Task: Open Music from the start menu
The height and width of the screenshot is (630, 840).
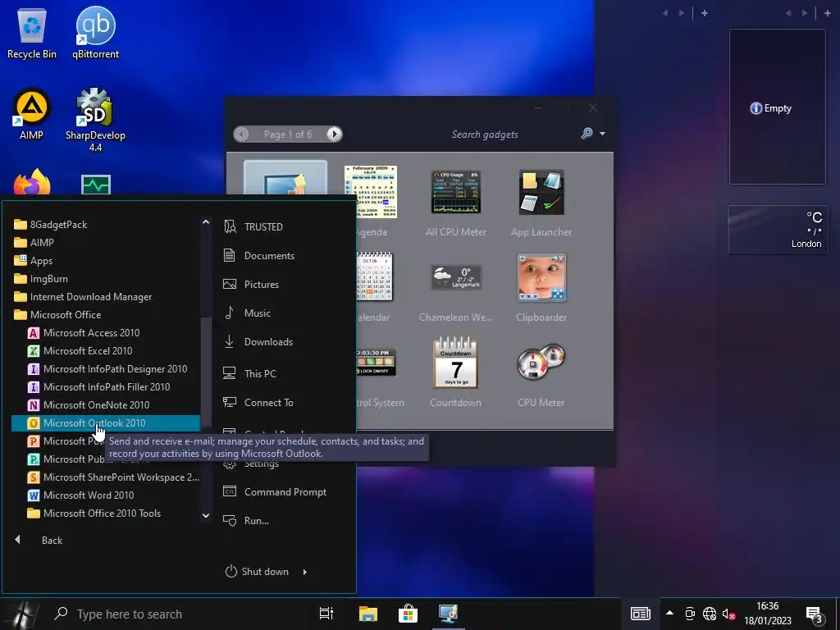Action: pos(247,313)
